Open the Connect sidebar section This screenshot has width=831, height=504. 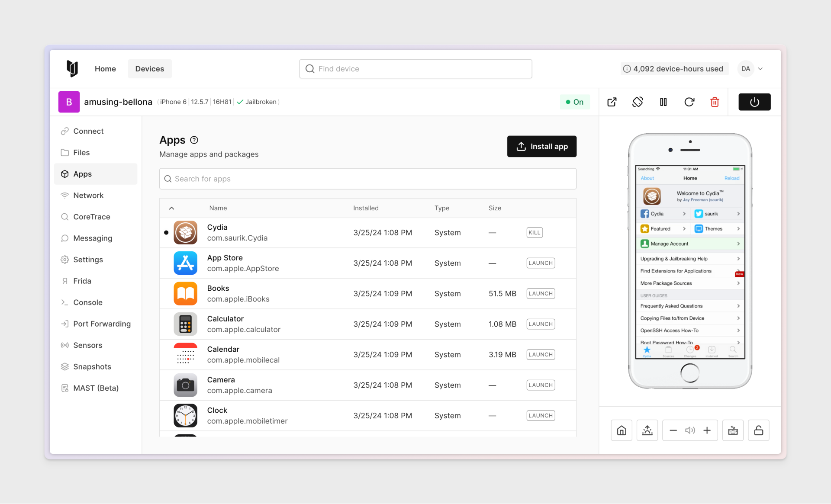tap(96, 131)
